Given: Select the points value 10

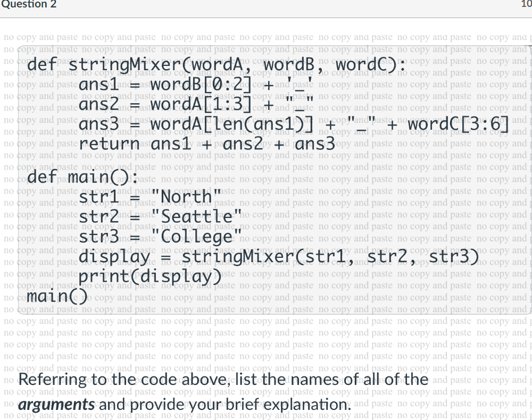Looking at the screenshot, I should tap(526, 4).
